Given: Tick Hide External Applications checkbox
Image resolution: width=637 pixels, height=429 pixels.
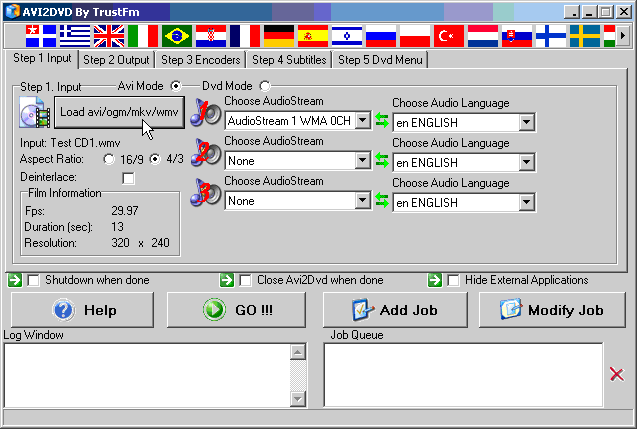Looking at the screenshot, I should point(453,280).
